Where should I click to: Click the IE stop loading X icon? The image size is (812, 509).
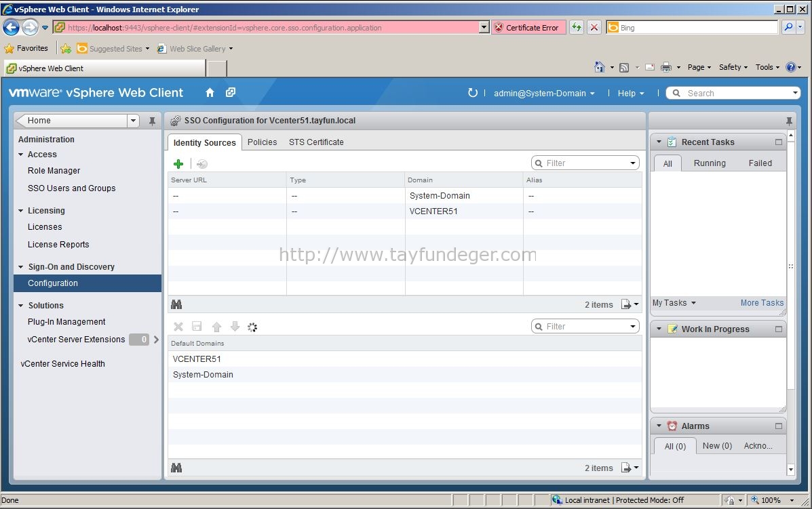(594, 27)
